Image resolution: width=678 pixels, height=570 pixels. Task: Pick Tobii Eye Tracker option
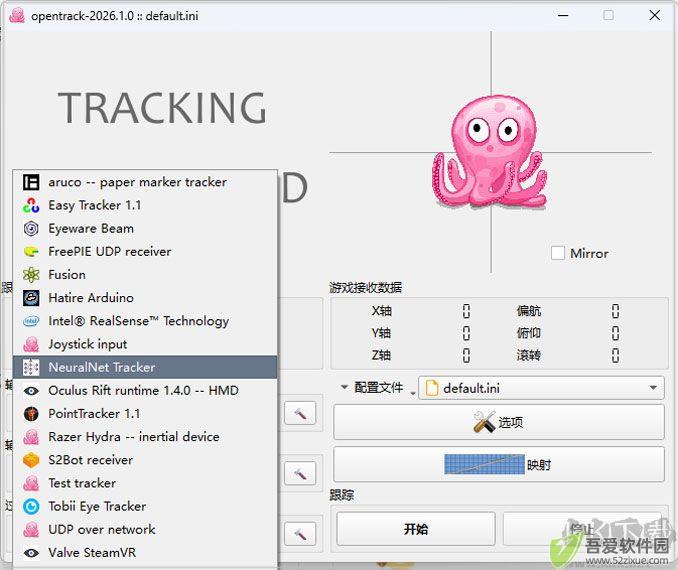point(145,506)
